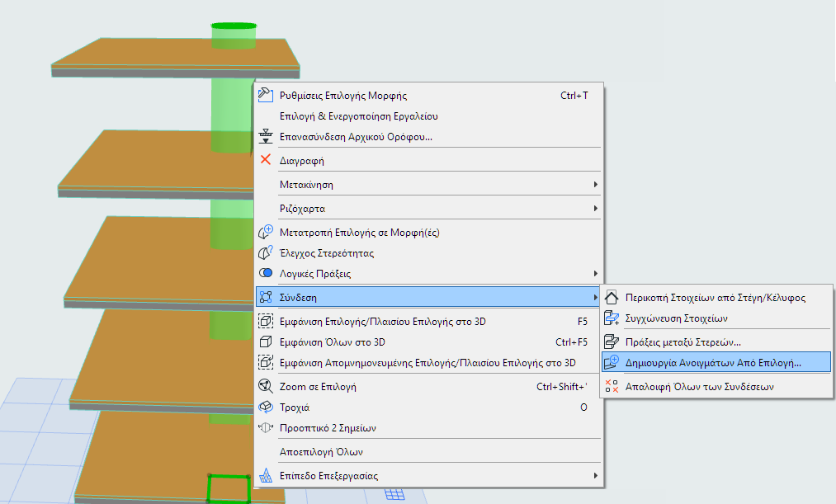
Task: Click the Προοπτικό 2 Σημείων icon
Action: coord(266,427)
